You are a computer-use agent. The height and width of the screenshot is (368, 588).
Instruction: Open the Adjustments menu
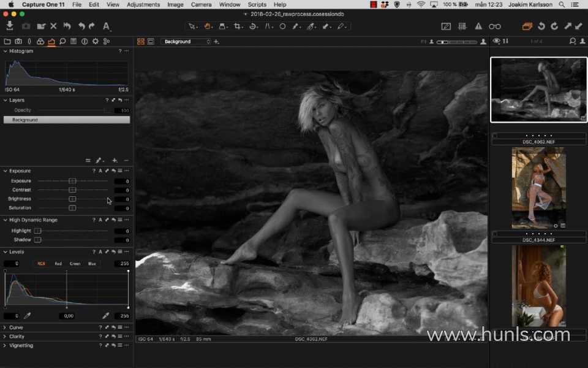(x=143, y=4)
